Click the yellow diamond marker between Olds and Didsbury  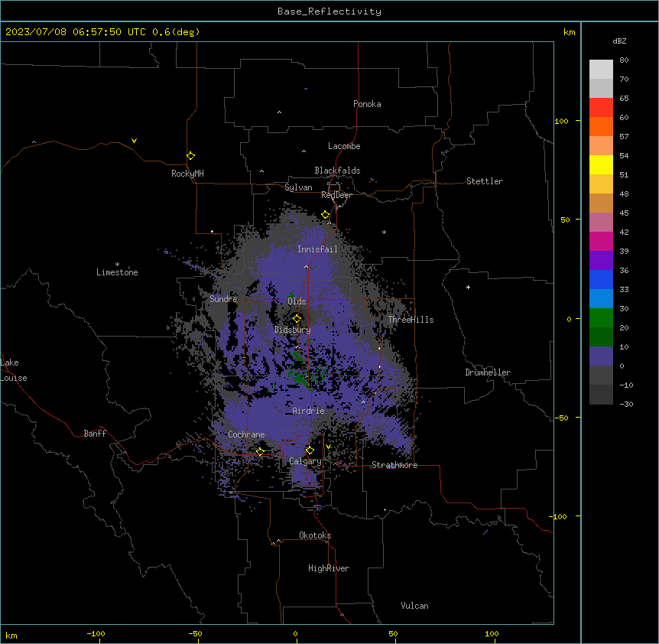tap(297, 319)
